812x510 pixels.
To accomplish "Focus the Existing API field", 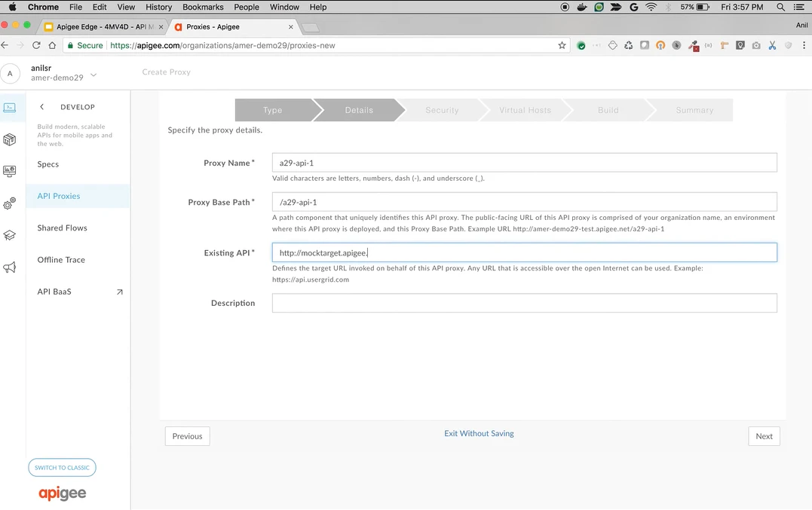I will click(524, 252).
